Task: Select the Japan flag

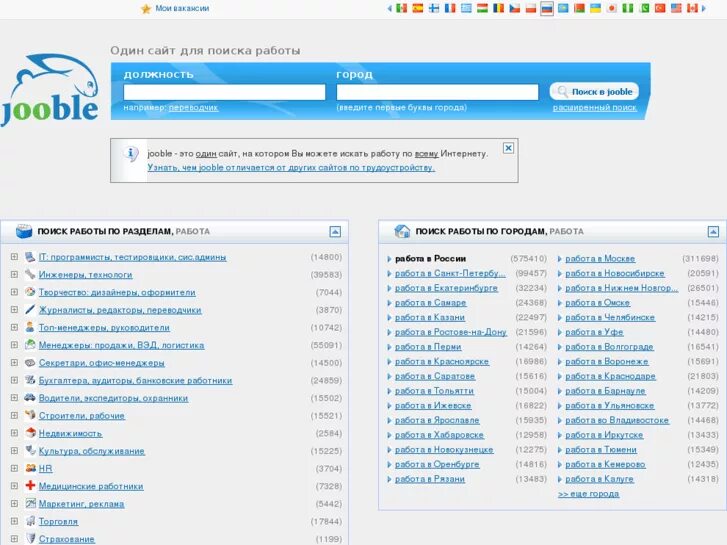Action: [612, 8]
